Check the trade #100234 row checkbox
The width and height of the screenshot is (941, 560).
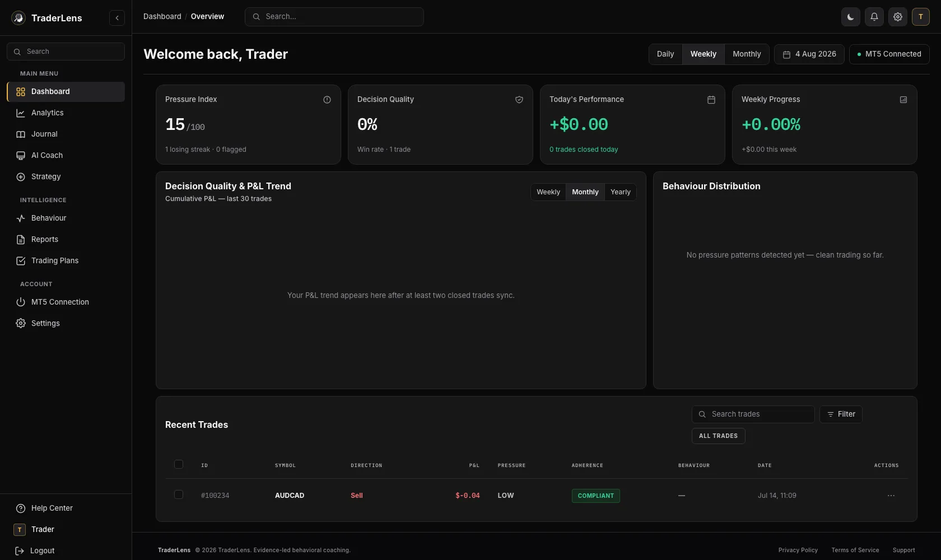[179, 494]
